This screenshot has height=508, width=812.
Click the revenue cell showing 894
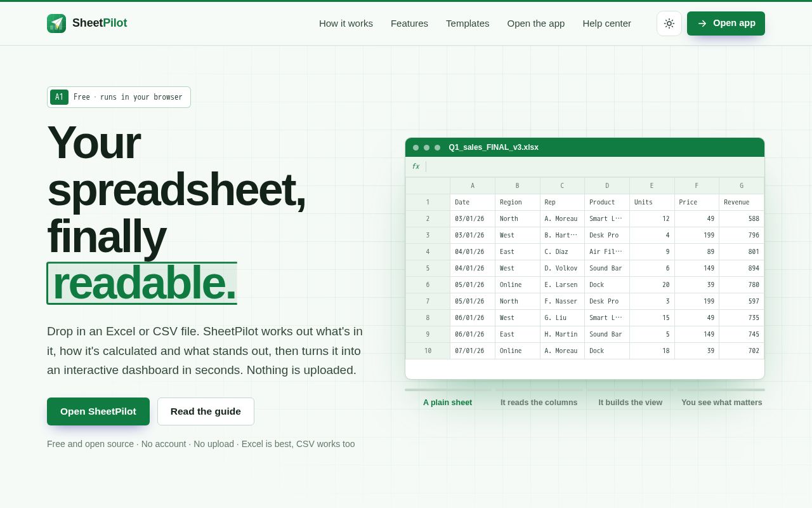[x=742, y=268]
